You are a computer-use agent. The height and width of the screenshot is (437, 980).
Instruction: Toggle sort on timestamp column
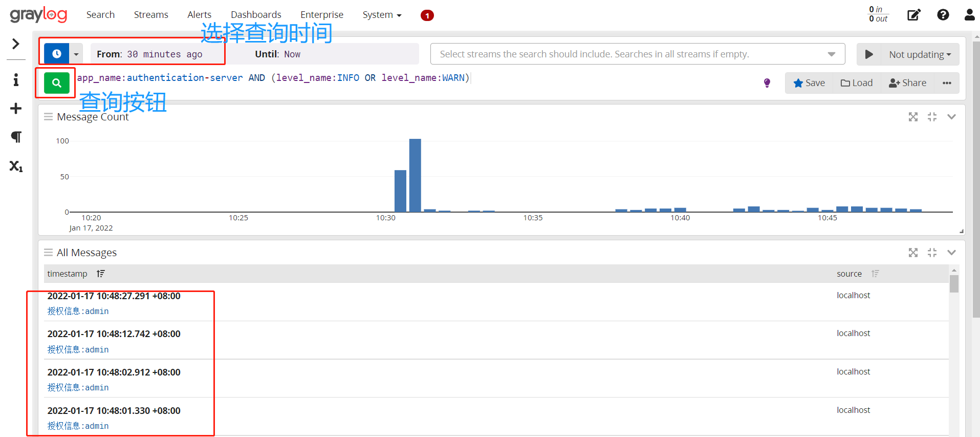click(101, 274)
